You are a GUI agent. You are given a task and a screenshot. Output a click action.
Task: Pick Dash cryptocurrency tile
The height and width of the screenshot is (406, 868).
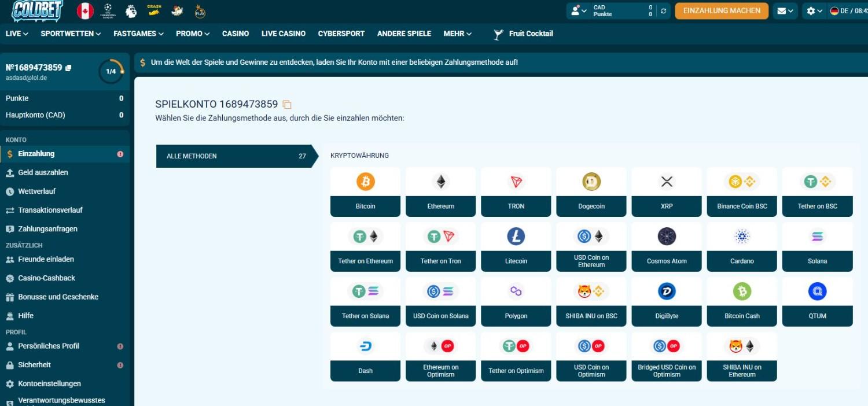pos(365,357)
